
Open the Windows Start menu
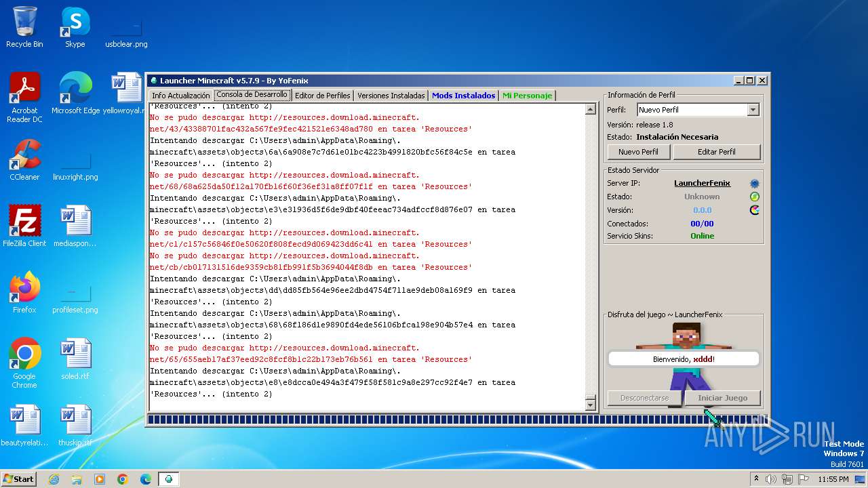point(18,479)
